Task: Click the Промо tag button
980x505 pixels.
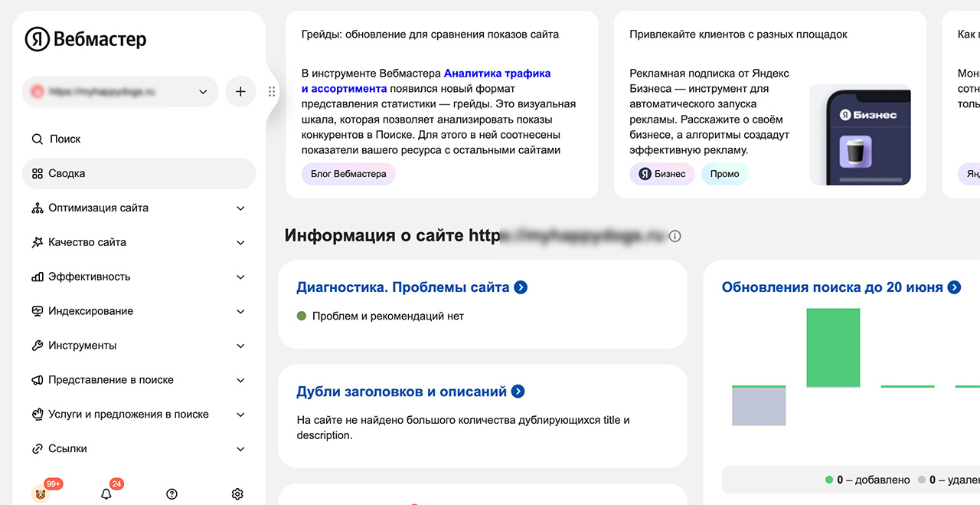Action: 724,174
